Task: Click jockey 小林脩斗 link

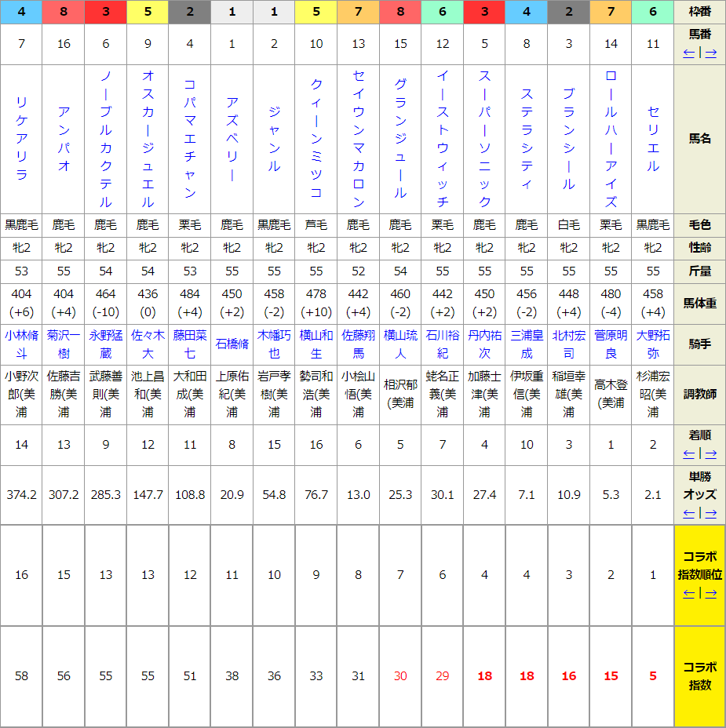Action: (x=21, y=343)
